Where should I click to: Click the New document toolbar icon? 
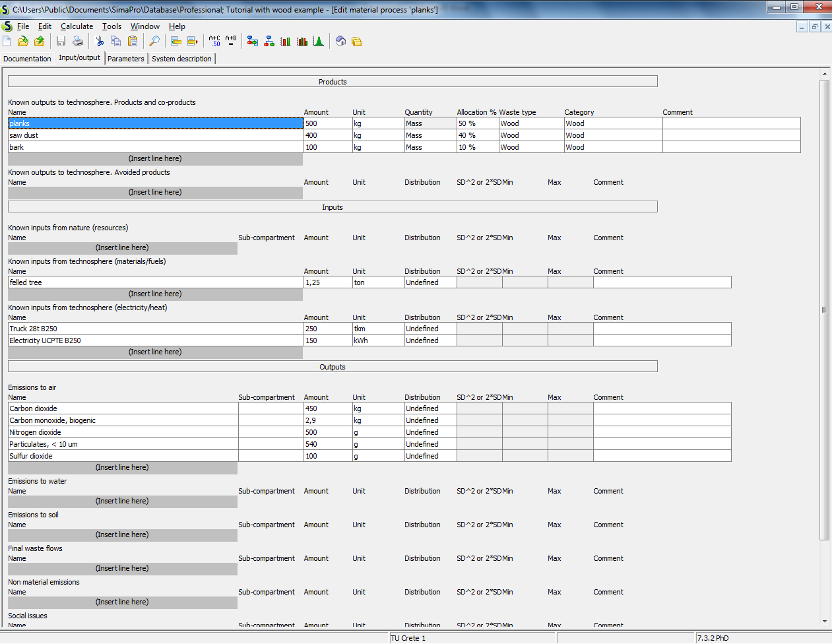click(x=7, y=42)
